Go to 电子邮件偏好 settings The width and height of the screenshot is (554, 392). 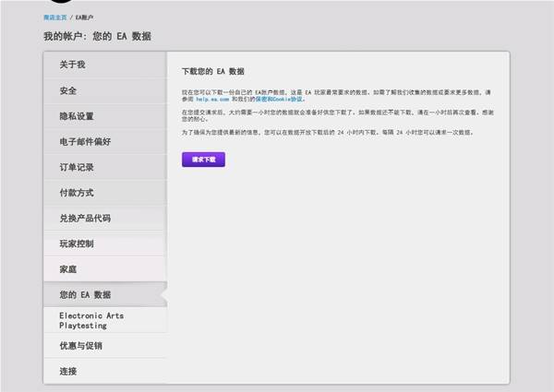pos(105,141)
